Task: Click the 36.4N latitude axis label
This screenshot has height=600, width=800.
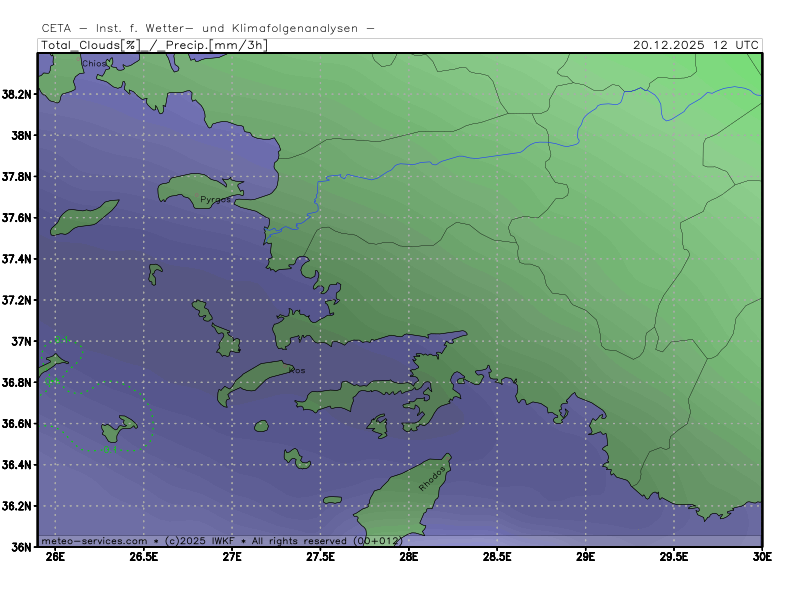Action: coord(16,465)
